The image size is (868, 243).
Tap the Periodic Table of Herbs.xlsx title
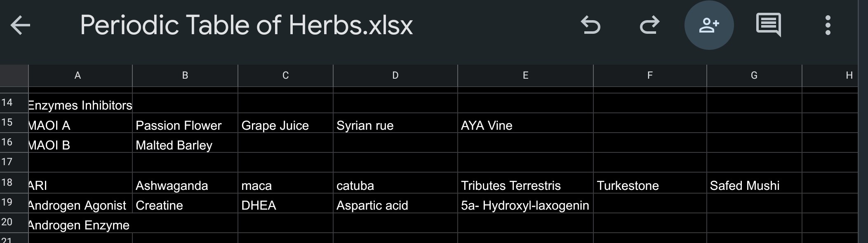tap(246, 25)
